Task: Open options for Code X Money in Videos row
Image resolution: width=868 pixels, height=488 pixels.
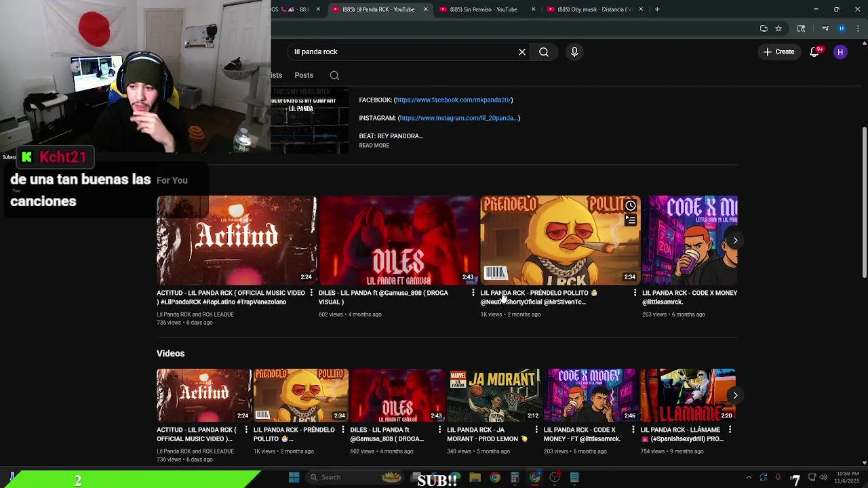Action: (x=633, y=430)
